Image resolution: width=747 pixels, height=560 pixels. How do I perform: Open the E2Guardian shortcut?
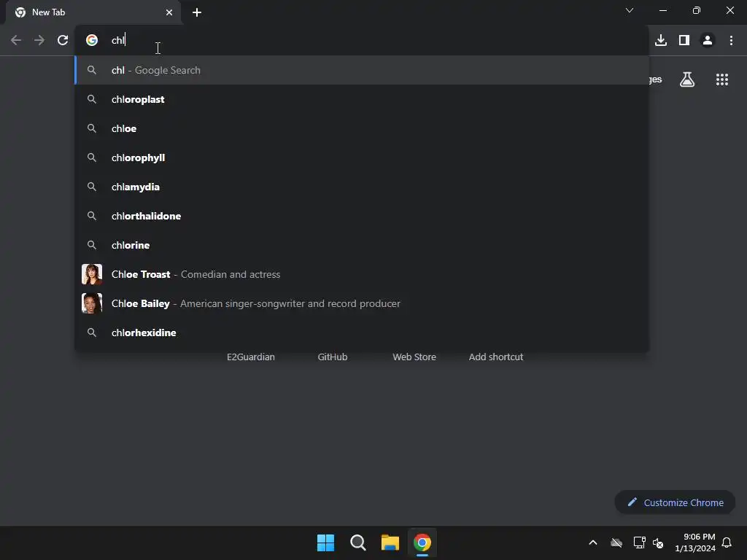[x=251, y=357]
